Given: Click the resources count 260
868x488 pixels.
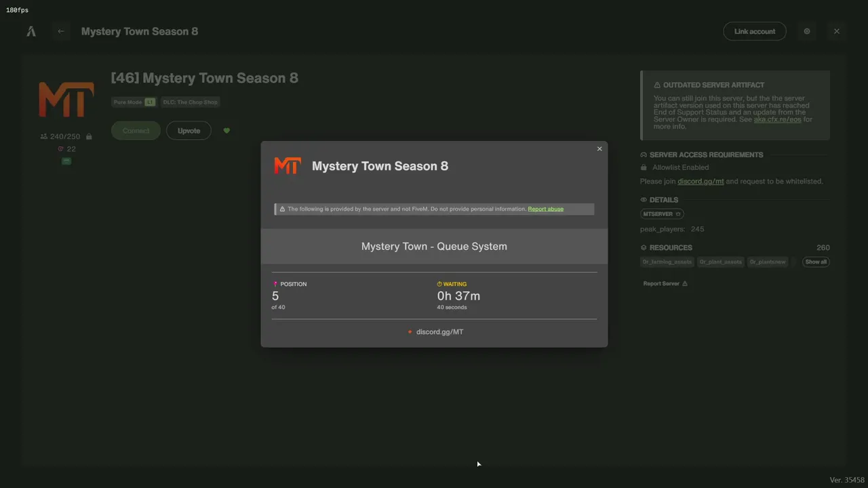Looking at the screenshot, I should click(x=823, y=248).
